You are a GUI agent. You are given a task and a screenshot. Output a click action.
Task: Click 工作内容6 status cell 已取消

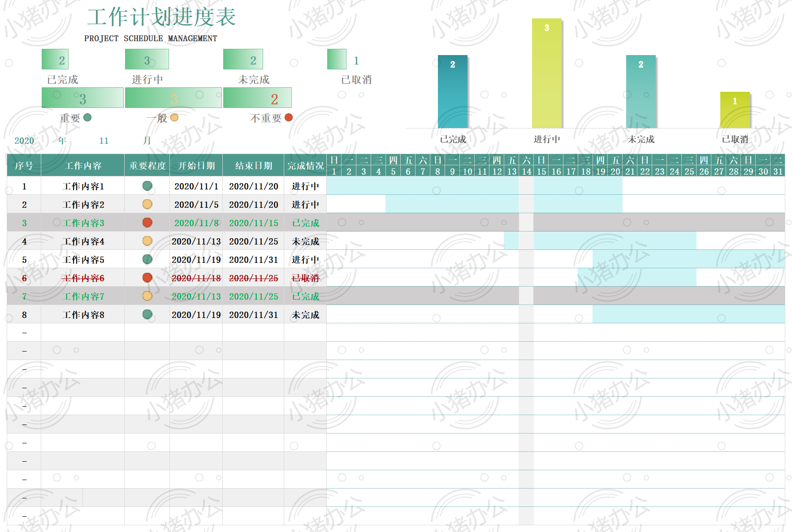[x=305, y=278]
